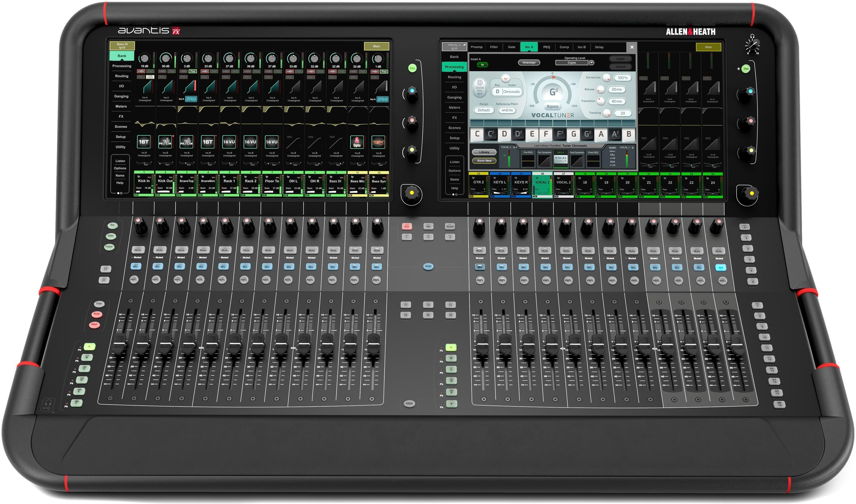Viewport: 856px width, 504px height.
Task: Enable +48V phantom power on channel 1
Action: click(x=141, y=72)
